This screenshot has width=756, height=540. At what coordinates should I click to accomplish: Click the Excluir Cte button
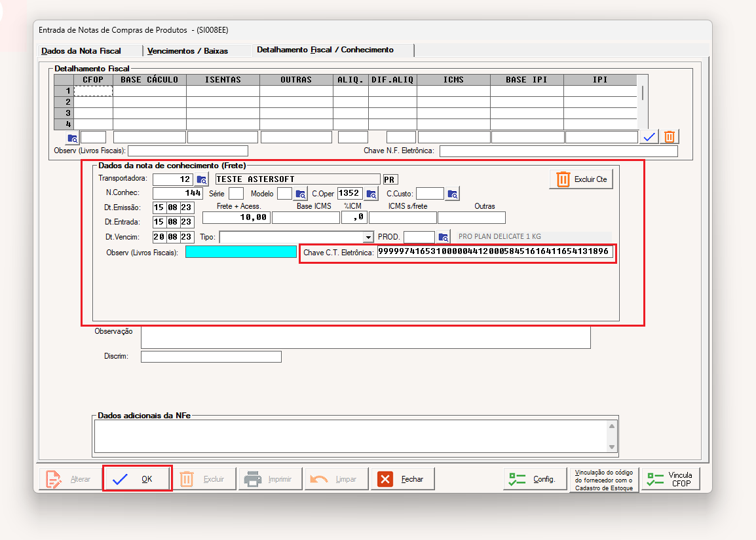coord(581,179)
